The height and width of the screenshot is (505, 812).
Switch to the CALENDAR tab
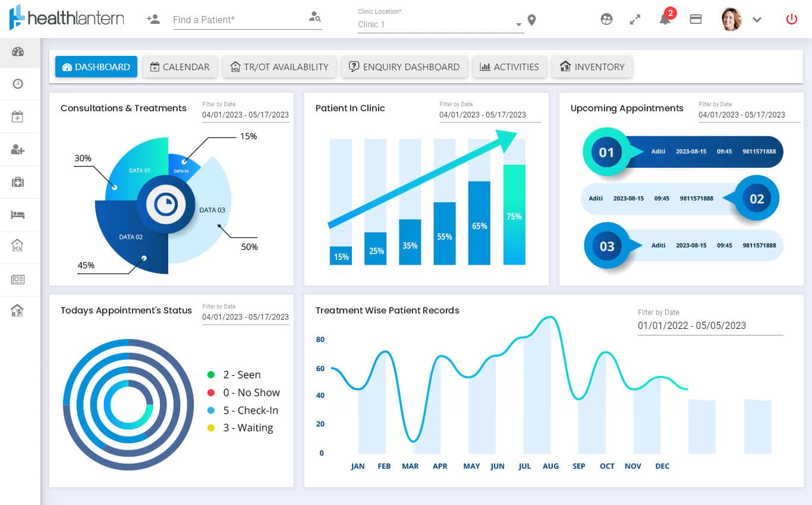[180, 67]
